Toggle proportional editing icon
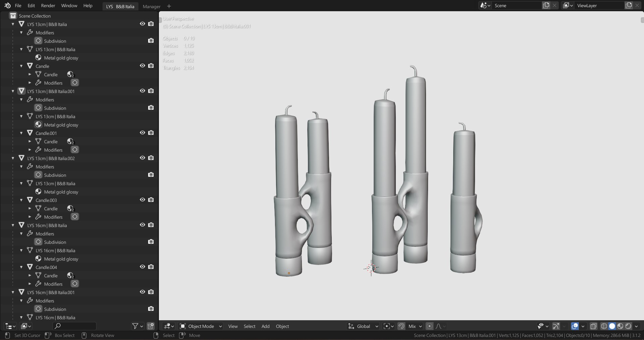The height and width of the screenshot is (340, 644). [429, 326]
